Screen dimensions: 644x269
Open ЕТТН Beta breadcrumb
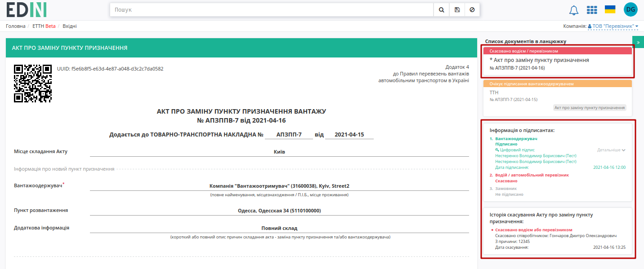44,26
